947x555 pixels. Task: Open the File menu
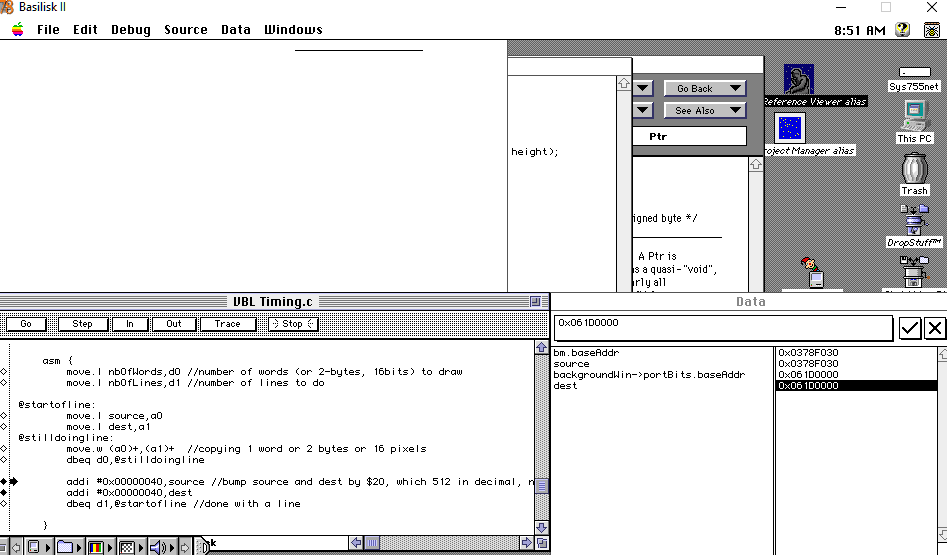pos(48,30)
